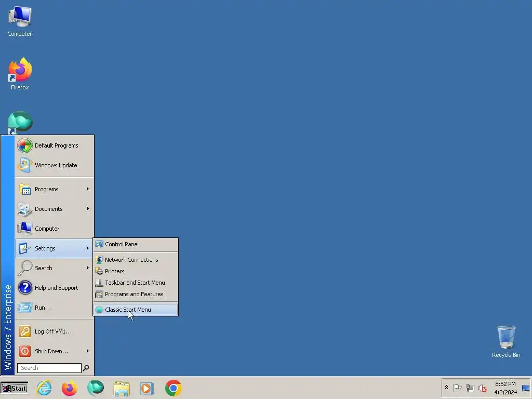Select the teal globe desktop shortcut
The width and height of the screenshot is (532, 399).
[20, 123]
